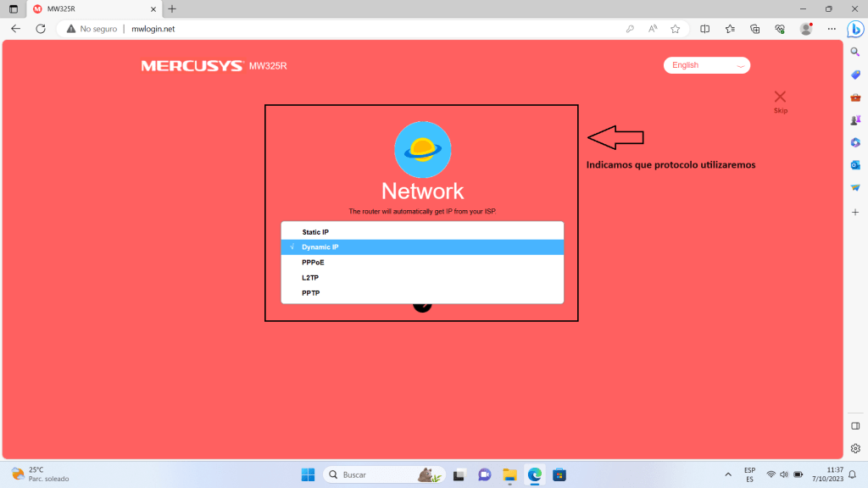Open the Bing Copilot sidebar icon
Screen dimensions: 868x488
855,28
